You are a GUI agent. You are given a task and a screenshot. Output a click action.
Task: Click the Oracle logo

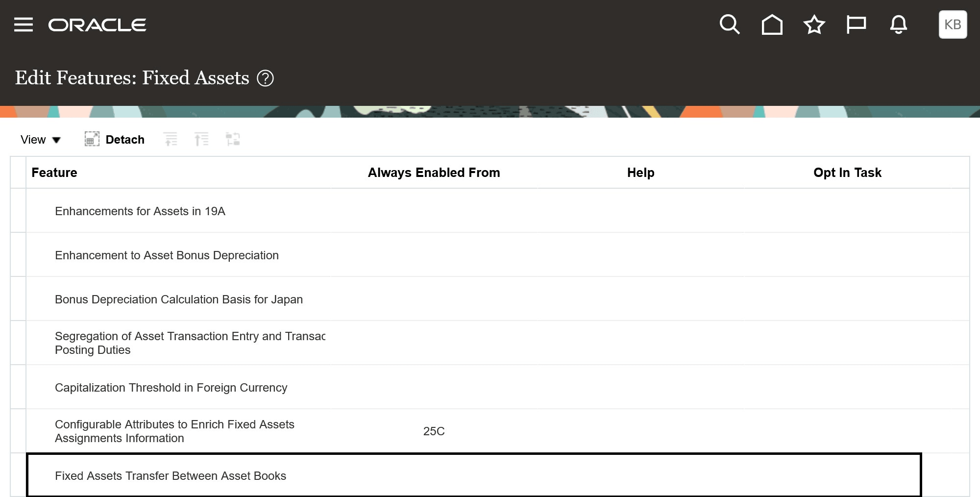point(97,25)
